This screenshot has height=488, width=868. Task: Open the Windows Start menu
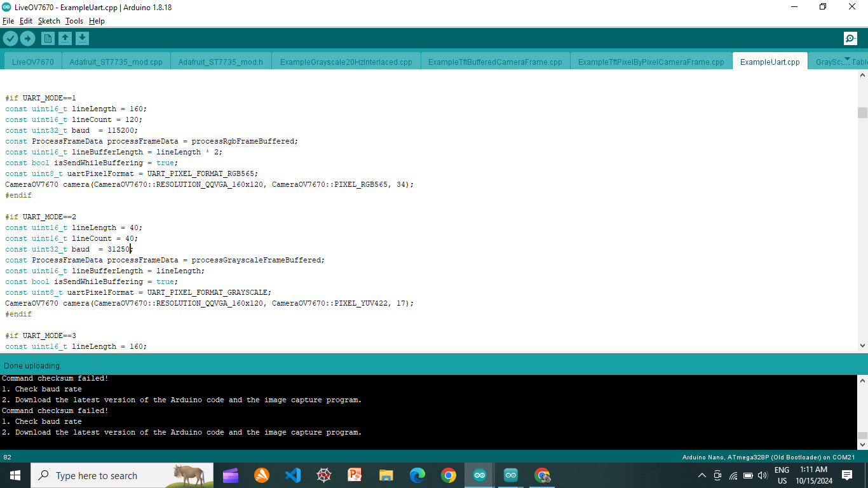tap(15, 475)
